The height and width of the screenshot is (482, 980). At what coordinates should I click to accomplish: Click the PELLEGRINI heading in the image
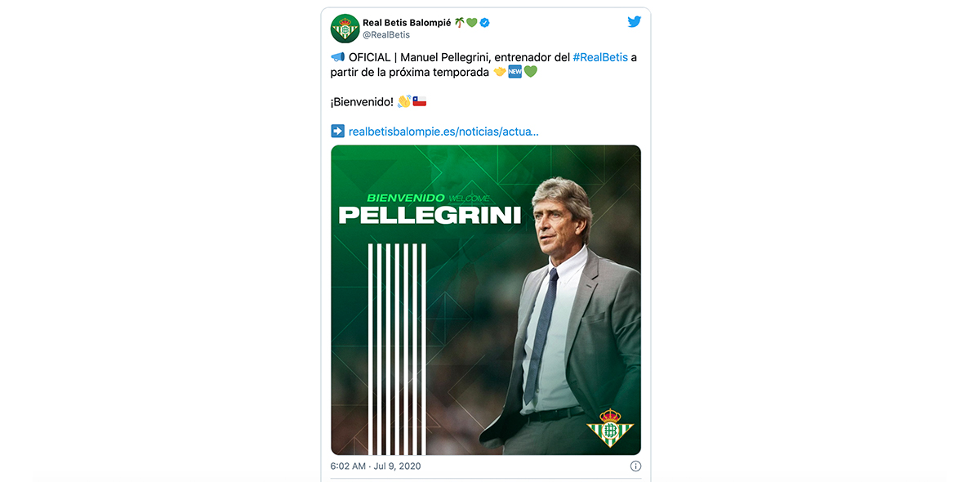(x=429, y=215)
